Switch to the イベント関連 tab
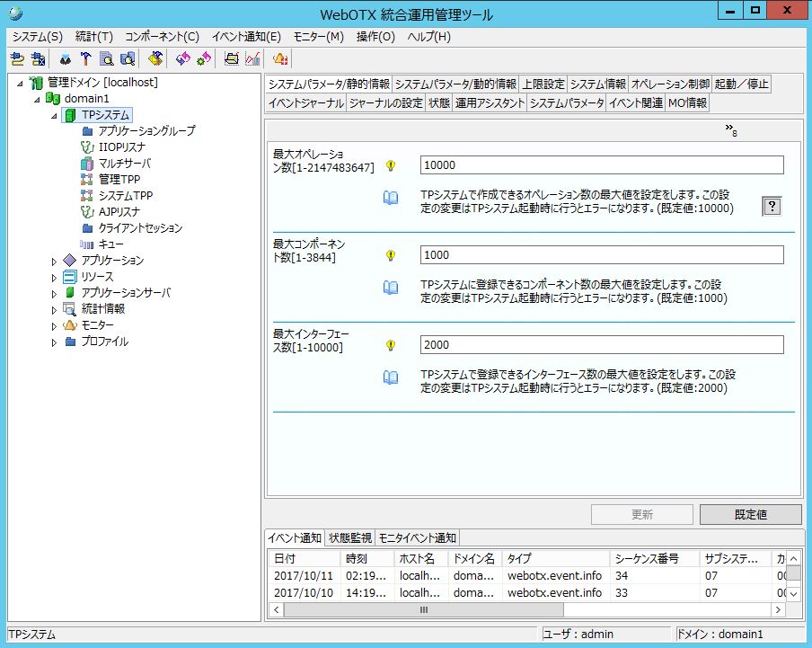The image size is (812, 648). point(636,103)
